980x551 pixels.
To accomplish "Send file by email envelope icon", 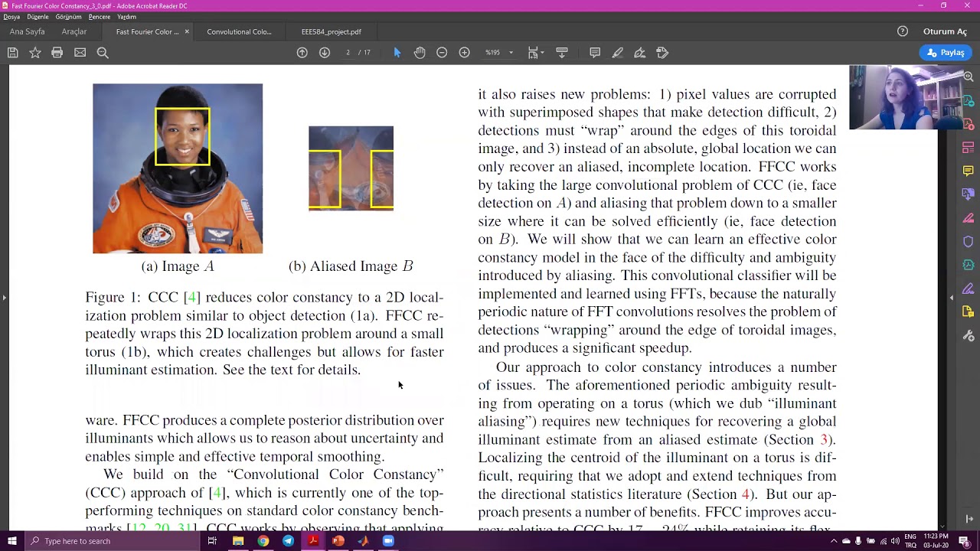I will 80,53.
